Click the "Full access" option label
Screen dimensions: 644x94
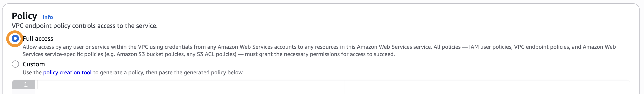click(x=38, y=39)
